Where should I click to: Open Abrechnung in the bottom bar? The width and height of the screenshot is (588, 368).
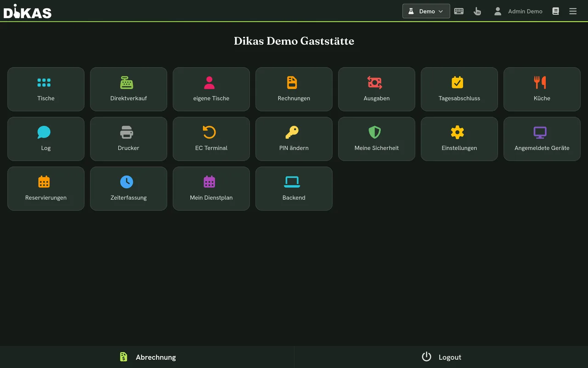point(147,357)
